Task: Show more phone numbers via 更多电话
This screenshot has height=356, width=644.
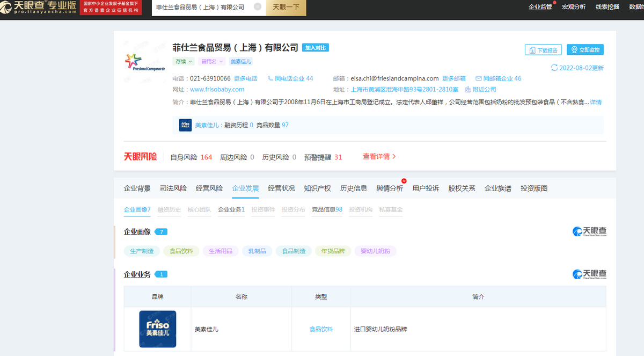Action: 246,78
